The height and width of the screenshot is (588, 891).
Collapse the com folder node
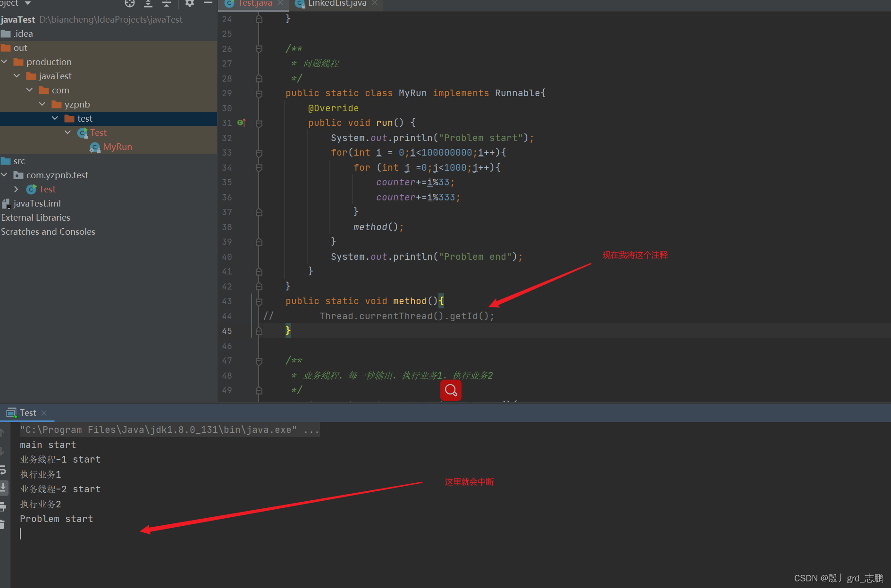pyautogui.click(x=30, y=90)
